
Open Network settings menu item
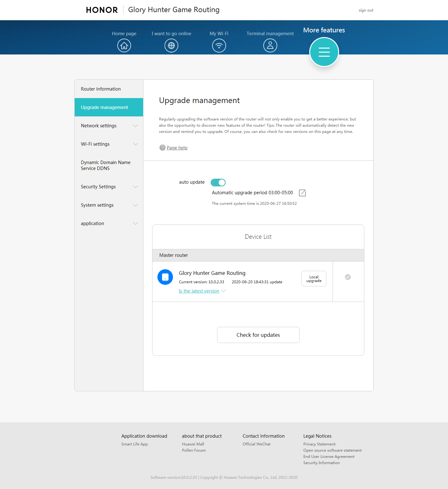[109, 126]
